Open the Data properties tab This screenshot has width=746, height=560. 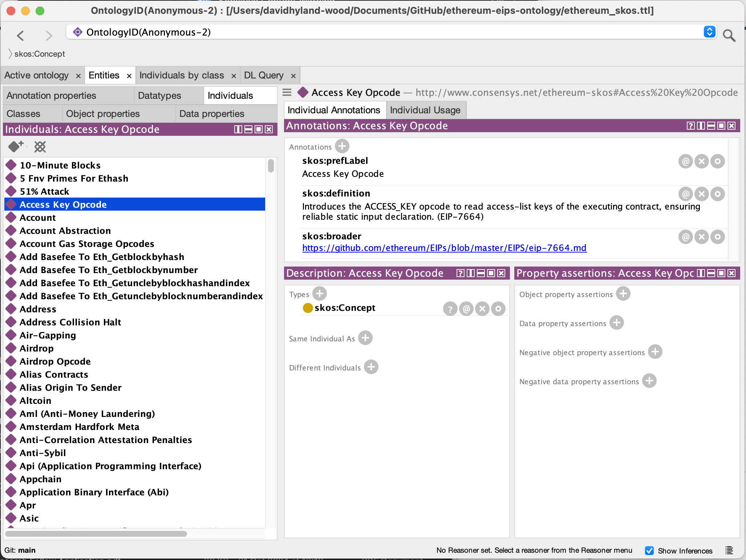[x=226, y=114]
